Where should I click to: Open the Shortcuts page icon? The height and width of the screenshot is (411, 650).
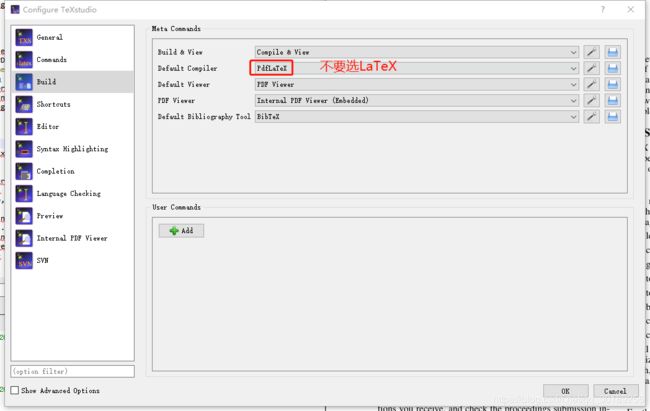pyautogui.click(x=24, y=105)
